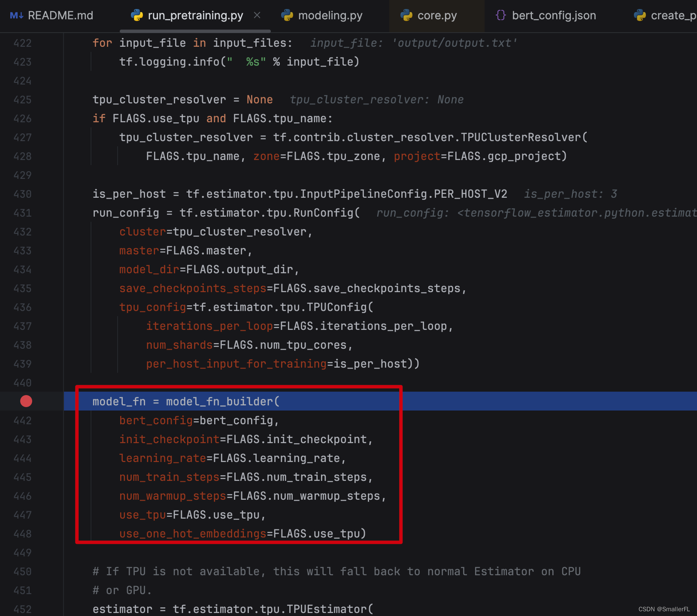Click use_one_hot_embeddings argument
Viewport: 697px width, 616px height.
coord(243,534)
